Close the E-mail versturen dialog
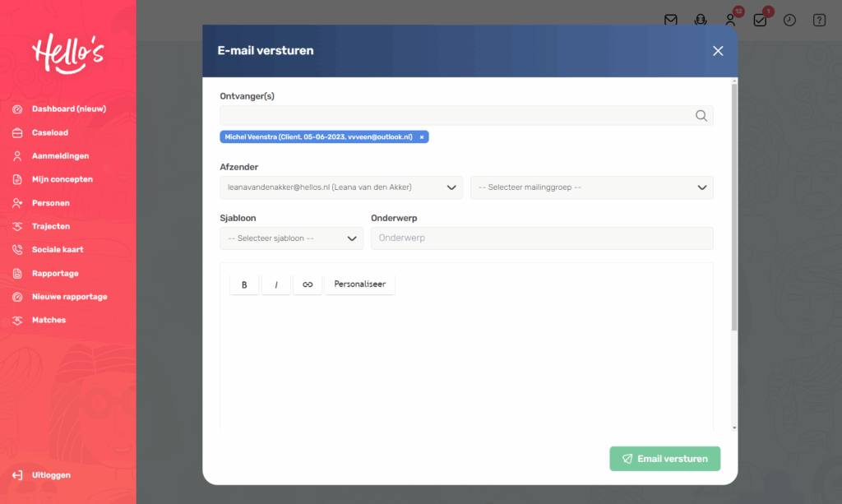The image size is (842, 504). point(718,51)
